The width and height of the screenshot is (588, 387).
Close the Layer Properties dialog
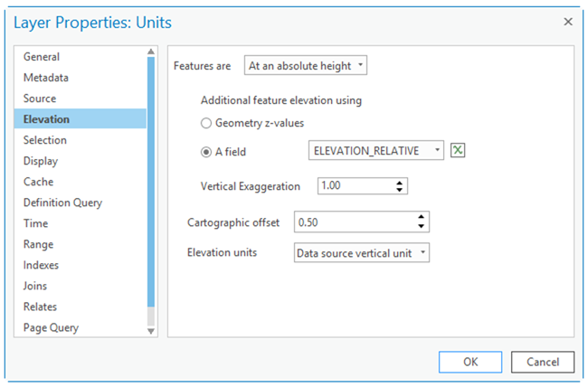[x=568, y=22]
